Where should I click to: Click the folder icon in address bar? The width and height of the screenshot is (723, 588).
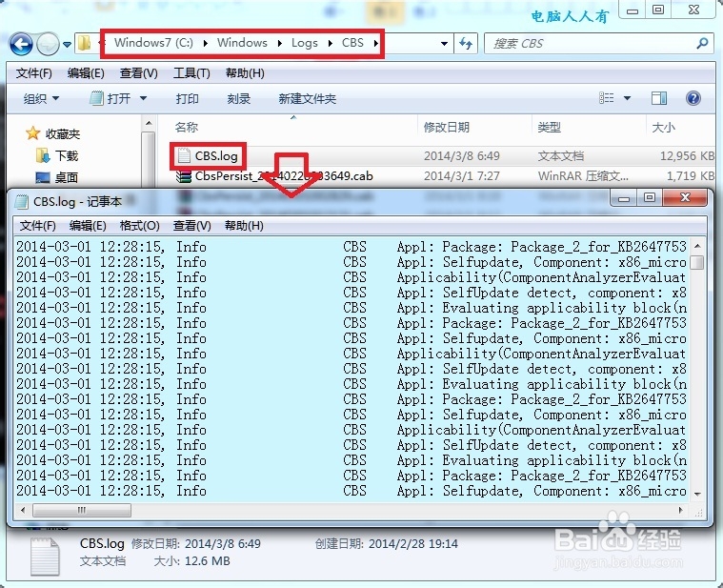(84, 43)
